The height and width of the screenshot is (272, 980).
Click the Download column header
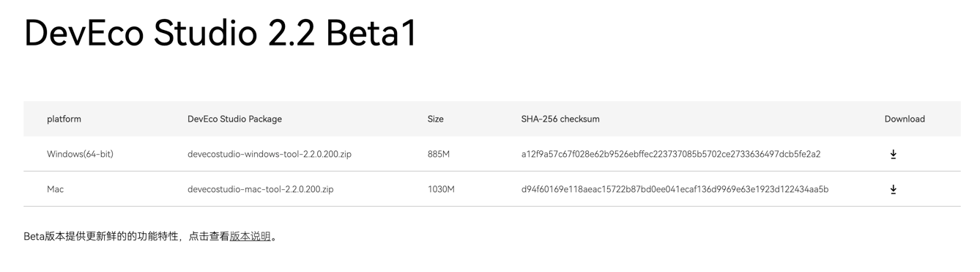(x=905, y=119)
